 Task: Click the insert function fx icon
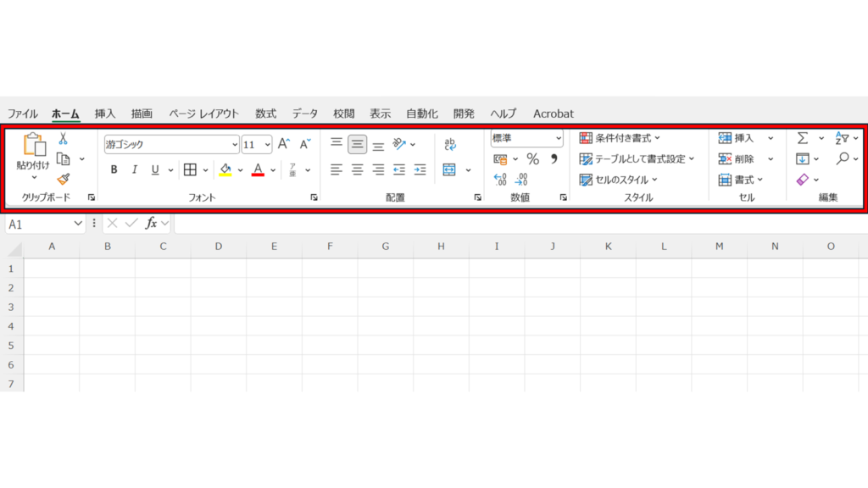point(151,223)
